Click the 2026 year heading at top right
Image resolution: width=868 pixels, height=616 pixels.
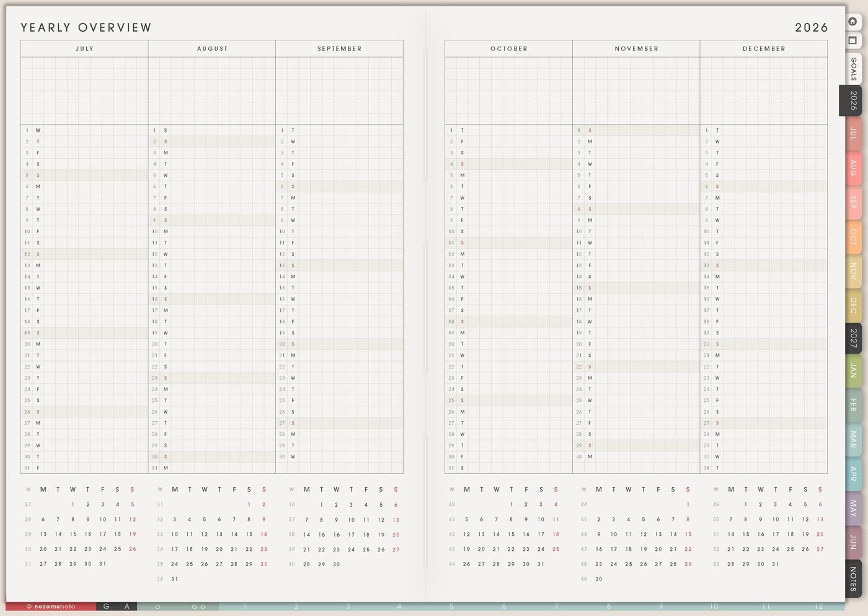(812, 27)
